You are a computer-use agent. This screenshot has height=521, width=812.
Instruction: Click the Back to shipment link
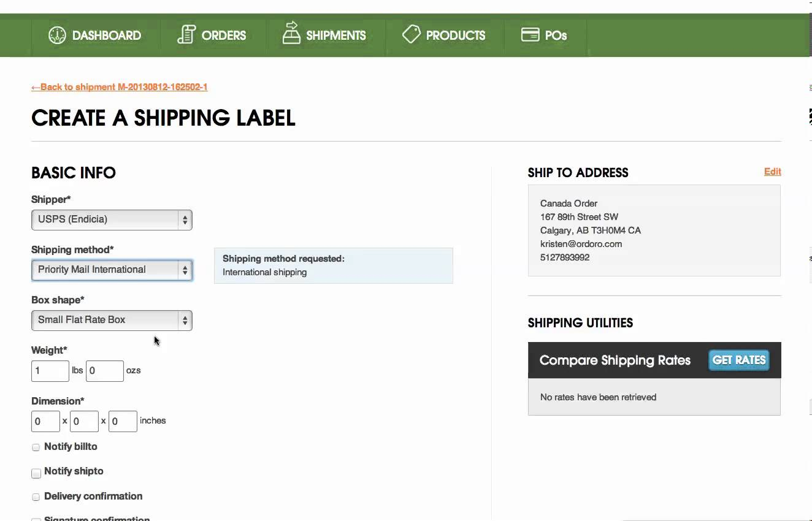[x=120, y=87]
